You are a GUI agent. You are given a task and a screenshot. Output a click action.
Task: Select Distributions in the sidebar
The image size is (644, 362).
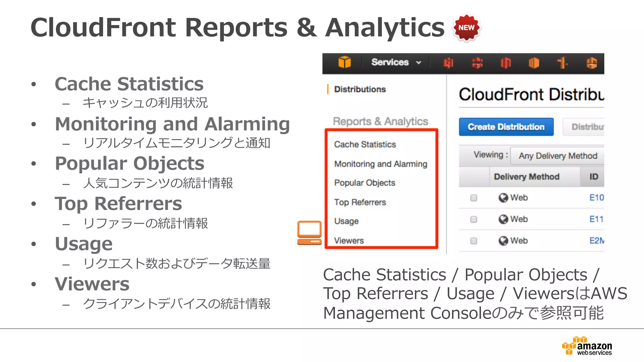[x=360, y=89]
